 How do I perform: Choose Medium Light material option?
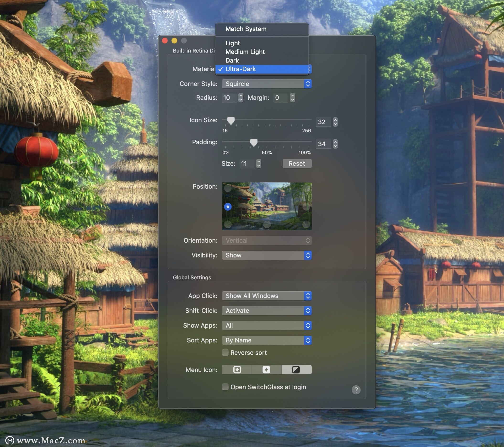point(262,52)
